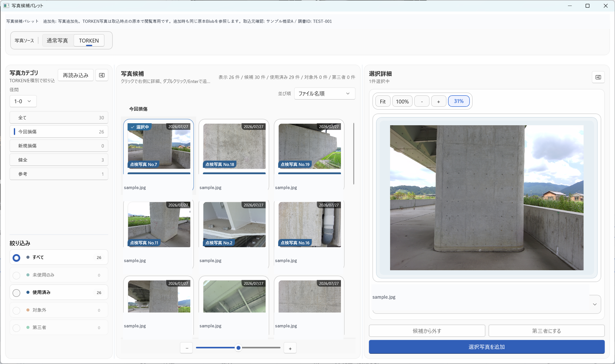This screenshot has height=364, width=615.
Task: Click the 今回損傷 group heading in photo list
Action: [138, 109]
